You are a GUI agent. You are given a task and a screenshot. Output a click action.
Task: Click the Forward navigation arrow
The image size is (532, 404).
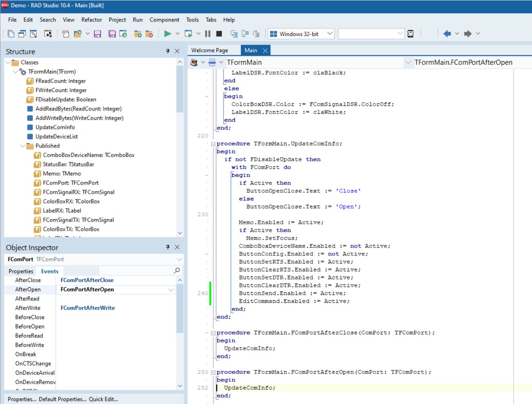pos(468,34)
